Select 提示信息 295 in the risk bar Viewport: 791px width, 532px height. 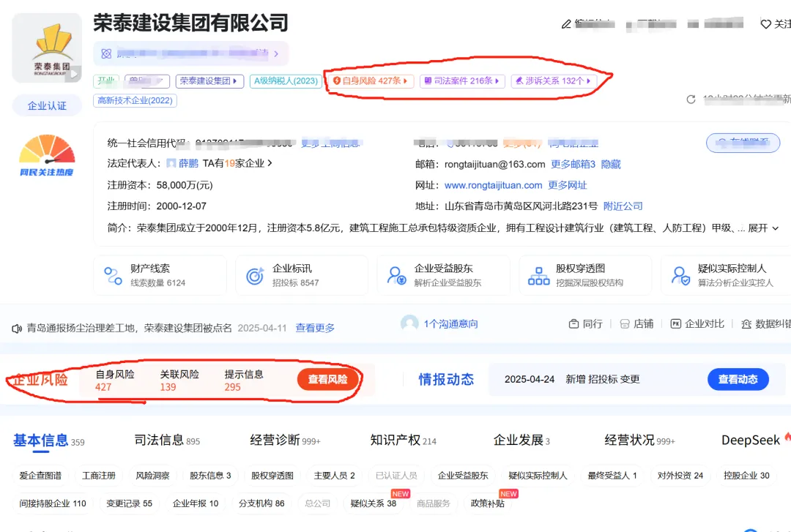pos(244,381)
